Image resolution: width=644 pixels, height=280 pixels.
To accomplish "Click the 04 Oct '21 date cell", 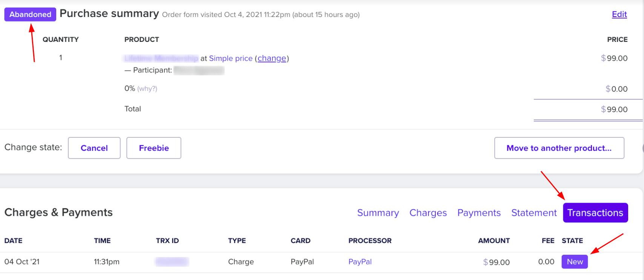I will pyautogui.click(x=22, y=262).
